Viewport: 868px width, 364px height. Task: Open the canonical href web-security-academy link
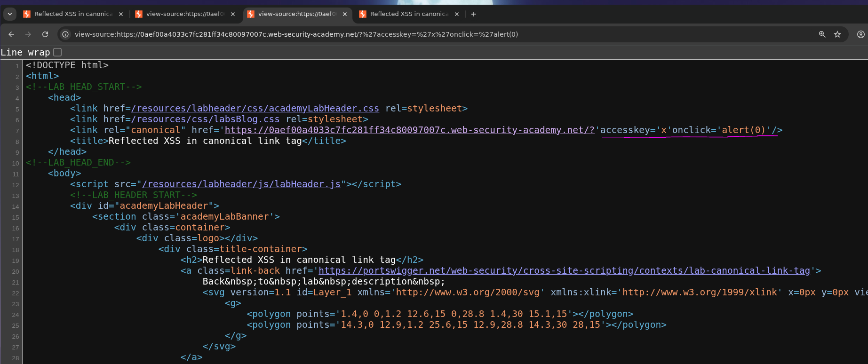click(410, 130)
